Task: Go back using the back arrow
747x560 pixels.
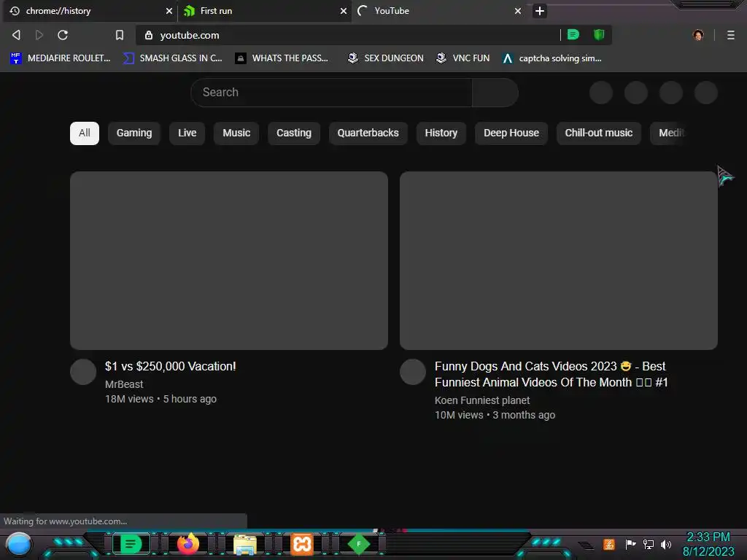Action: (x=16, y=35)
